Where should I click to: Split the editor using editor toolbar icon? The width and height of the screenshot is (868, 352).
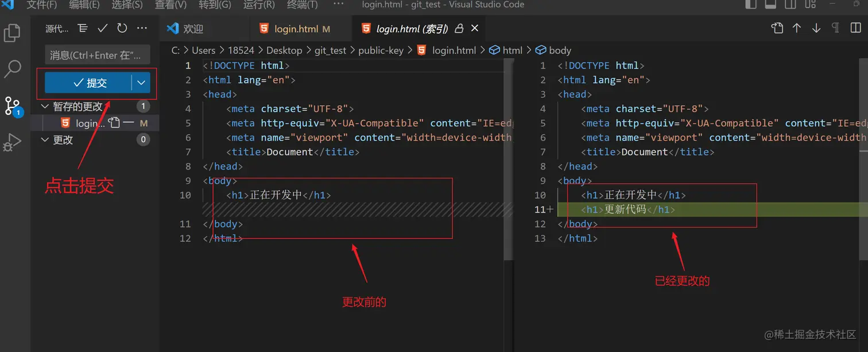(x=855, y=28)
